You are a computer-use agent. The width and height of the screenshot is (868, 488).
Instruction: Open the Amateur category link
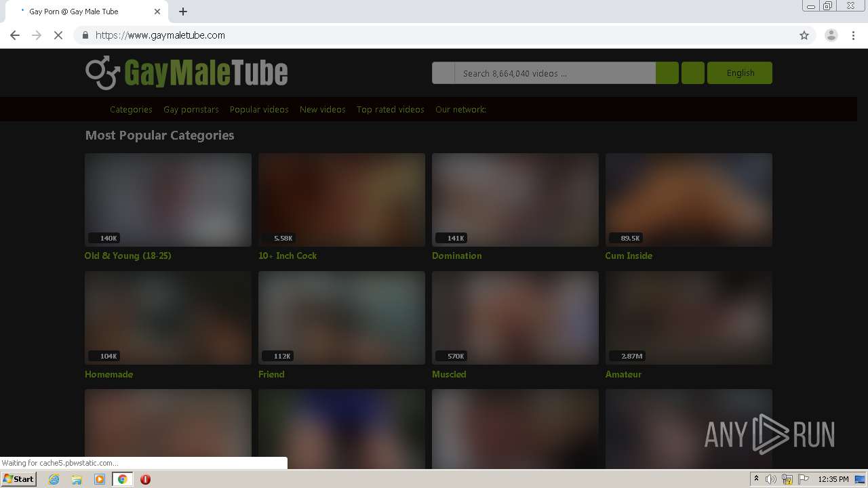623,374
